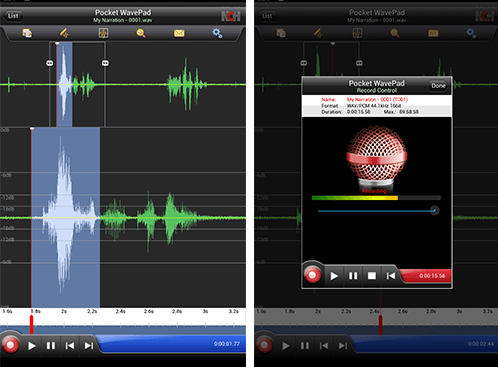Stop recording with the square stop button

372,276
